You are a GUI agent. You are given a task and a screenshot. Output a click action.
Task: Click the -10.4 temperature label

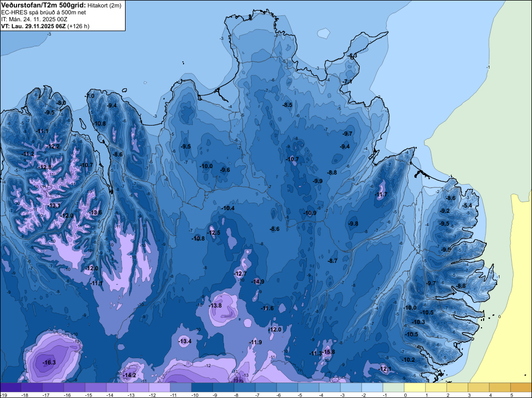(228, 209)
